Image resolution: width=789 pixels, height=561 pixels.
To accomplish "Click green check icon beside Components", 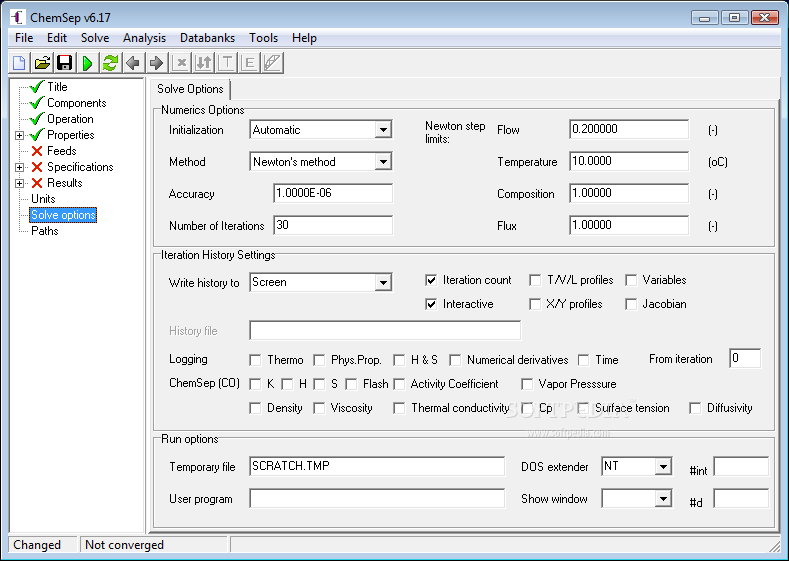I will (37, 103).
